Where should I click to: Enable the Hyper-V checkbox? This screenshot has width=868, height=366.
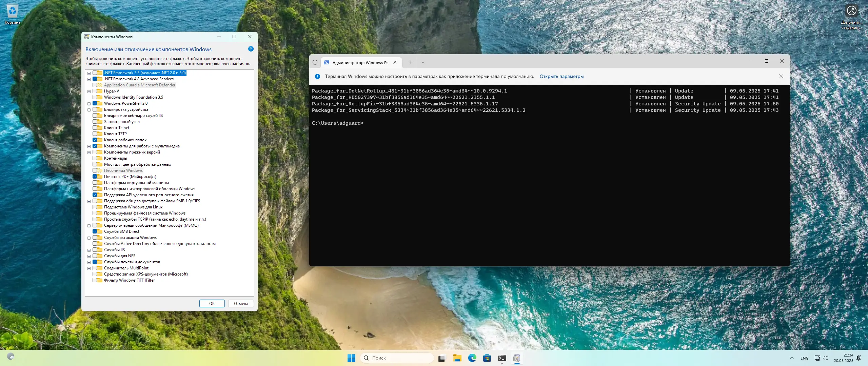(x=95, y=91)
